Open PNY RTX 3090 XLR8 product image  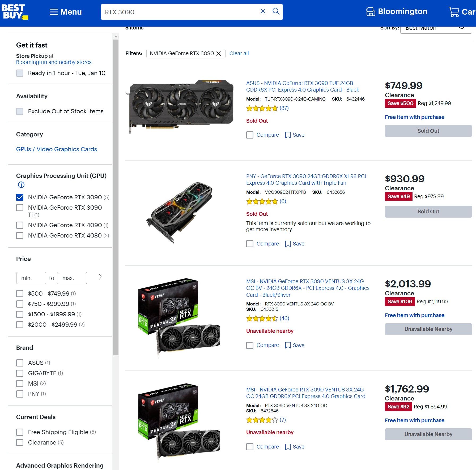click(180, 213)
